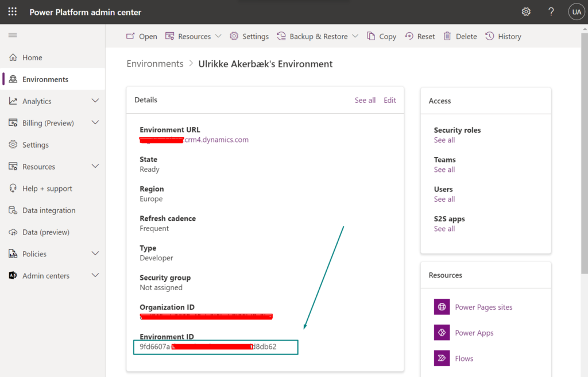Viewport: 588px width, 377px height.
Task: Click the help question mark icon
Action: [x=551, y=11]
